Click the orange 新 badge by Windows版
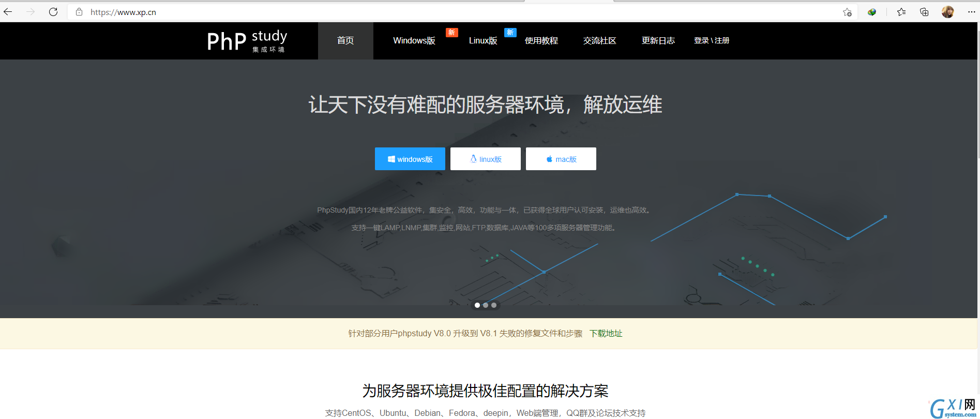Image resolution: width=980 pixels, height=419 pixels. (x=451, y=33)
